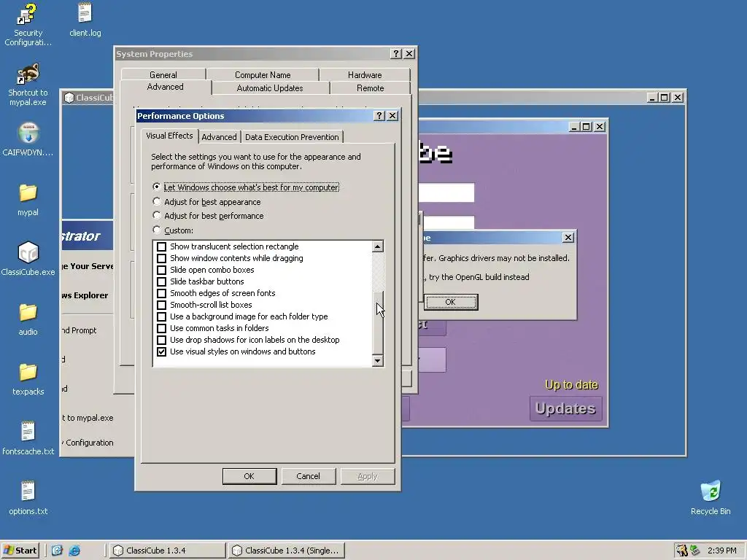Click the taskbar clock 2:39 PM
The height and width of the screenshot is (560, 747).
tap(721, 551)
